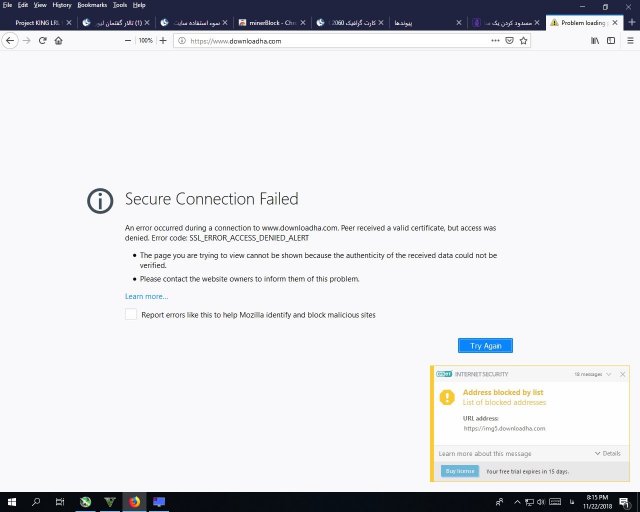Go to the Firefox Home page icon
640x512 pixels.
coord(59,40)
